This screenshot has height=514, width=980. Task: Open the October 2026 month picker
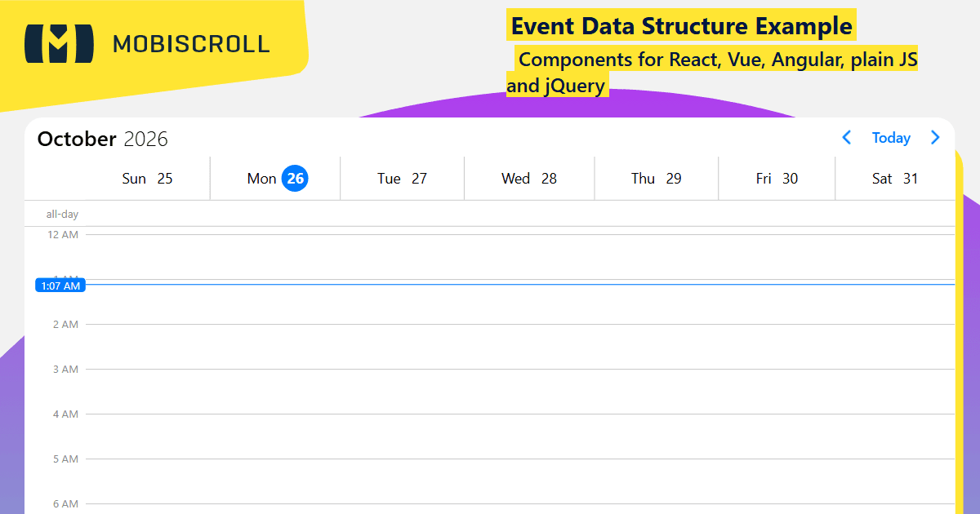click(103, 139)
